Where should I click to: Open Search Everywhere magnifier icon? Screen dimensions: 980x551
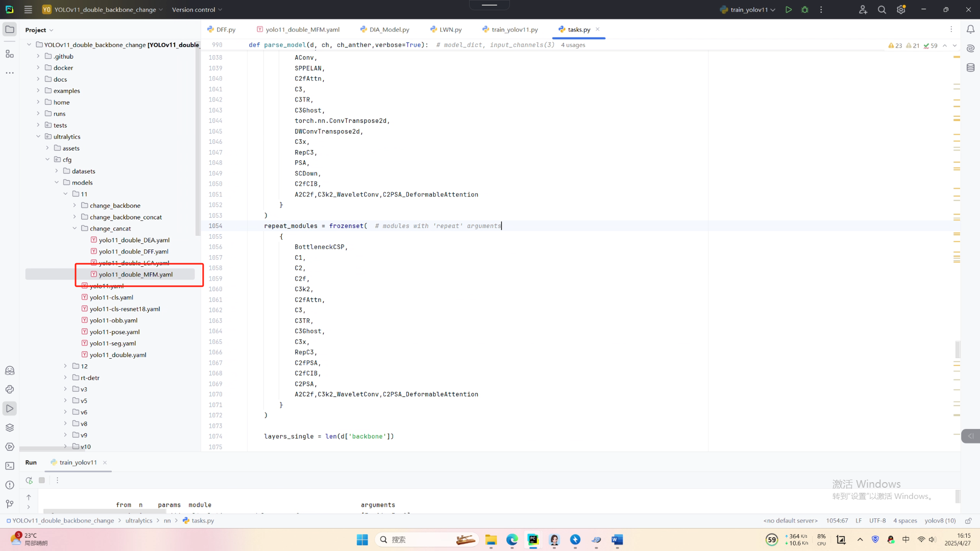click(881, 10)
